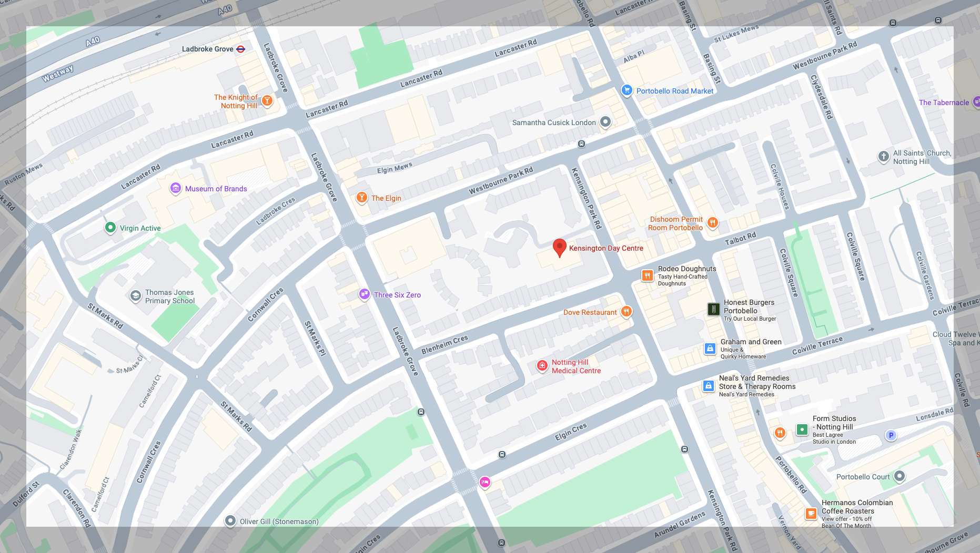Click the Virgin Active green marker
The height and width of the screenshot is (553, 980).
110,228
